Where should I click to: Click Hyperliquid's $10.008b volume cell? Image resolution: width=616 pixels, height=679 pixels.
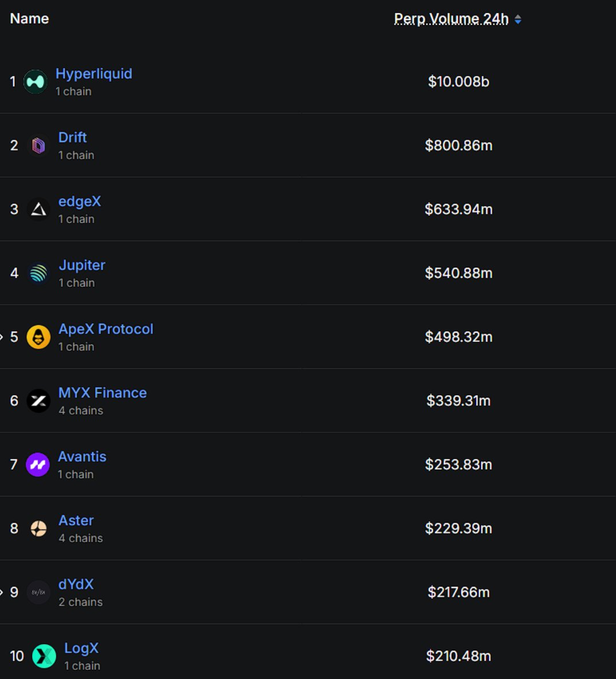(459, 82)
